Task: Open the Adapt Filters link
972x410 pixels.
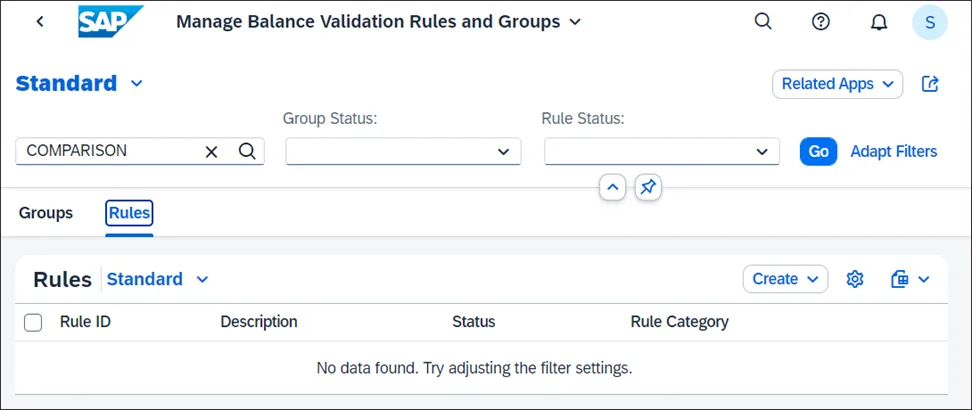Action: 893,151
